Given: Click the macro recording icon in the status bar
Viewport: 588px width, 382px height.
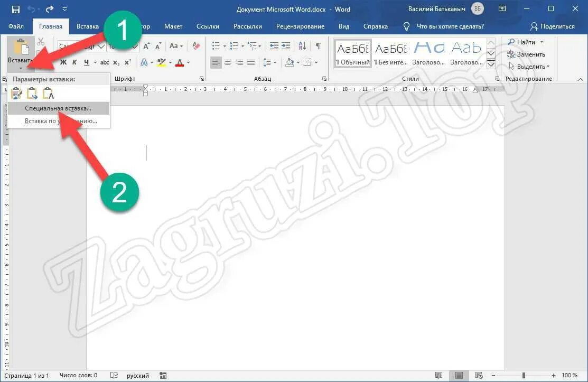Looking at the screenshot, I should point(163,375).
